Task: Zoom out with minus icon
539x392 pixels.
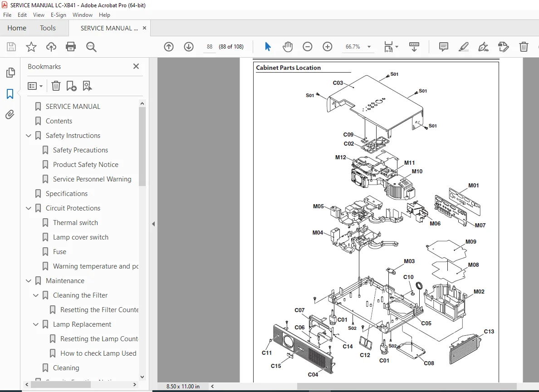Action: point(308,47)
